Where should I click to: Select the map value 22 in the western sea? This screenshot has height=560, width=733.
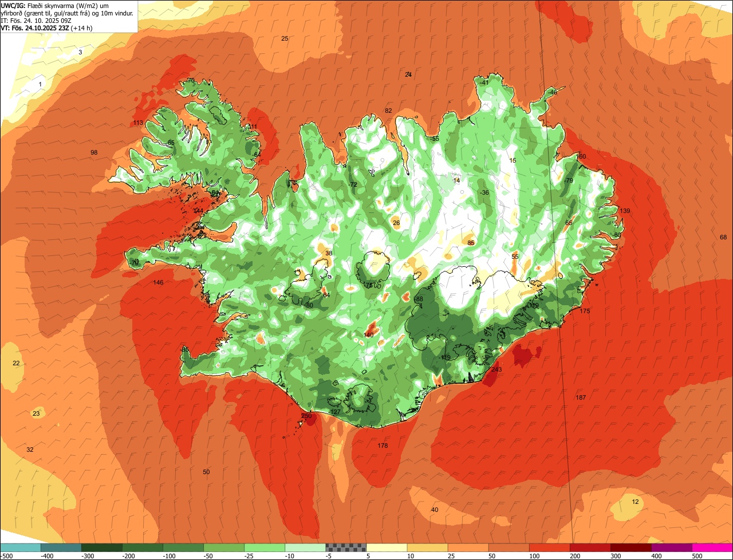(16, 363)
